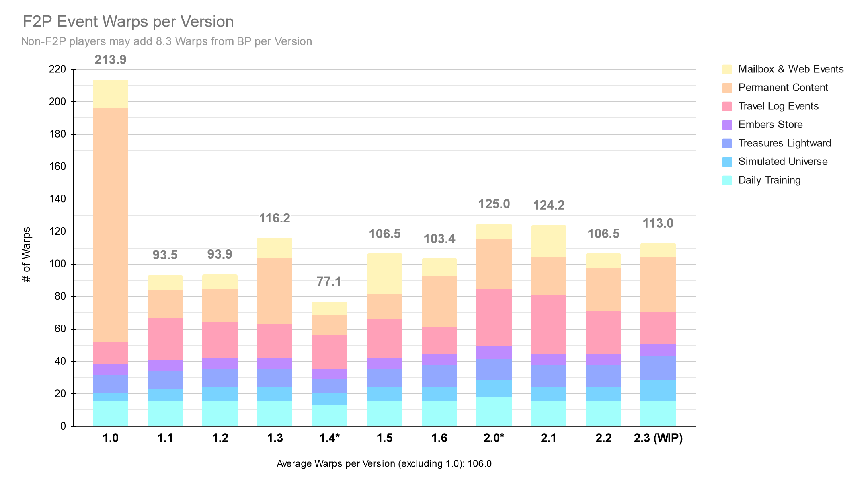Select the Mailbox segment of the 1.5 bar
This screenshot has width=868, height=477.
384,273
